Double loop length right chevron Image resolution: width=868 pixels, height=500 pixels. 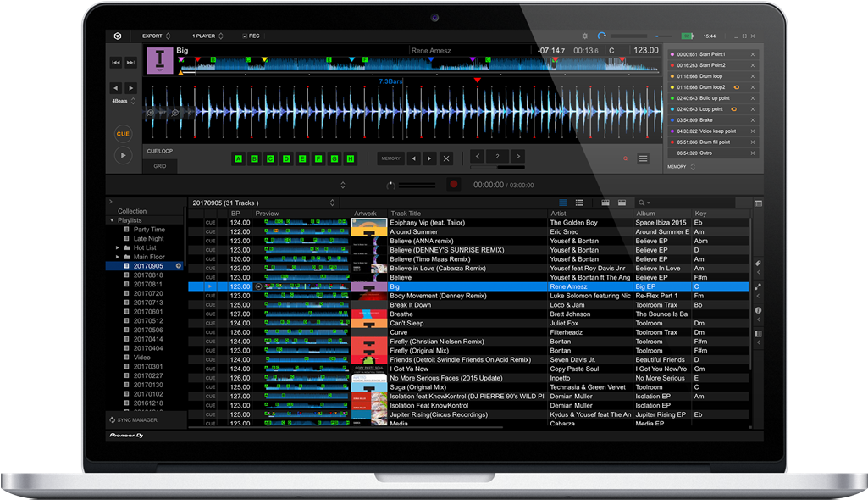[517, 156]
